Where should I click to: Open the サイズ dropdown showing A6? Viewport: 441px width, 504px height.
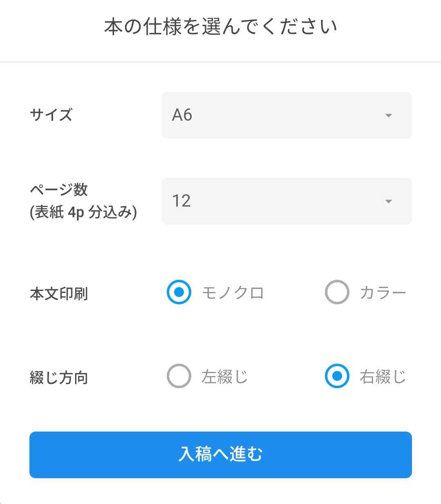pos(286,115)
